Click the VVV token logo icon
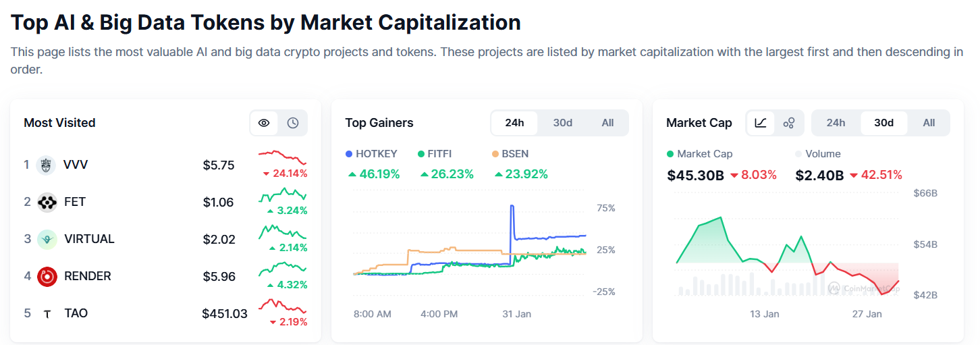This screenshot has height=345, width=980. click(46, 165)
